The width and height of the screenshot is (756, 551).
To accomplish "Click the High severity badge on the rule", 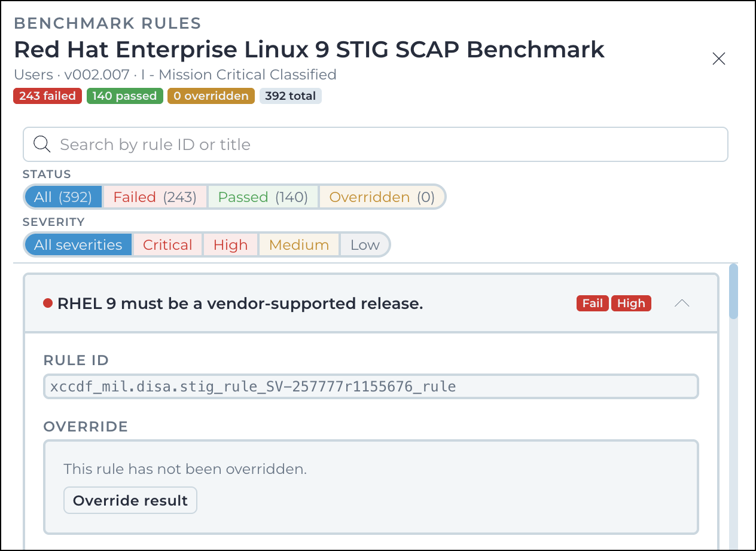I will pyautogui.click(x=631, y=303).
